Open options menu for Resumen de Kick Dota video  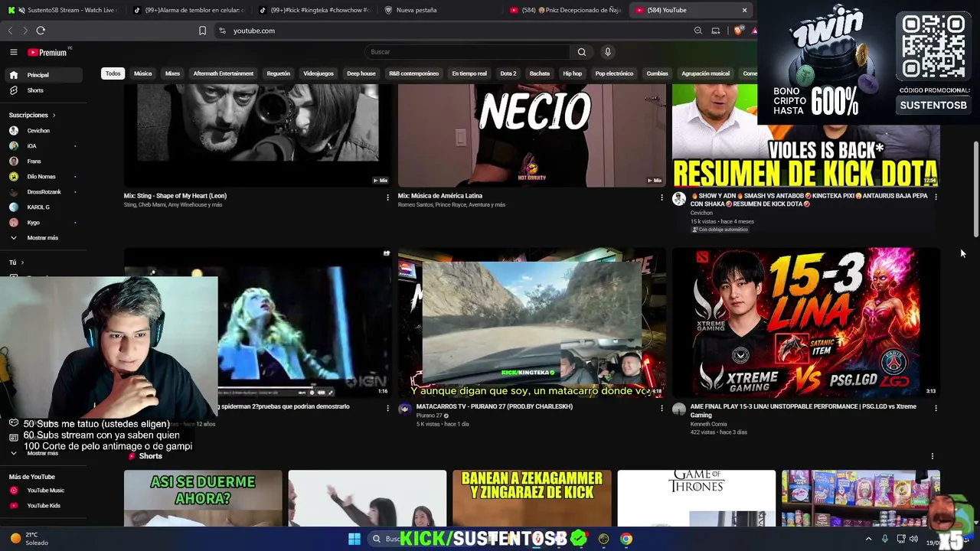[x=936, y=197]
